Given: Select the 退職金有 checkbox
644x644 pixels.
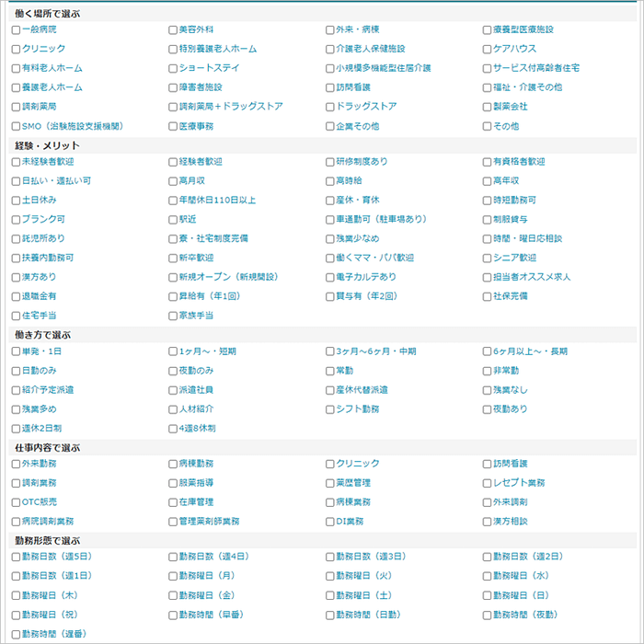Looking at the screenshot, I should [x=16, y=296].
